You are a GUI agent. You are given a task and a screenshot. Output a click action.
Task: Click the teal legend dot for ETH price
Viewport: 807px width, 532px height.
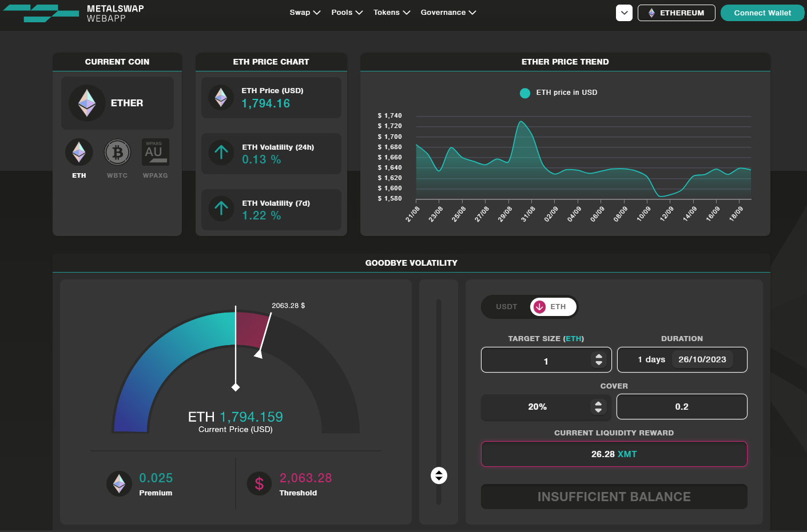(525, 93)
